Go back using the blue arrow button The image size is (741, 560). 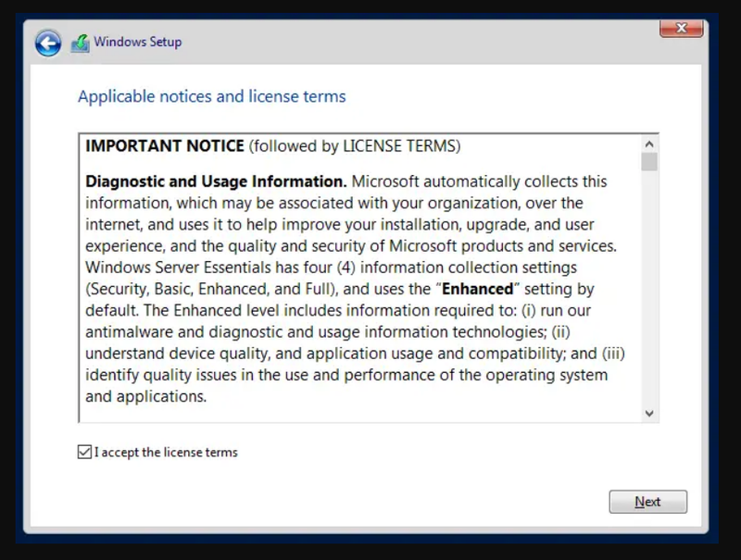point(48,43)
